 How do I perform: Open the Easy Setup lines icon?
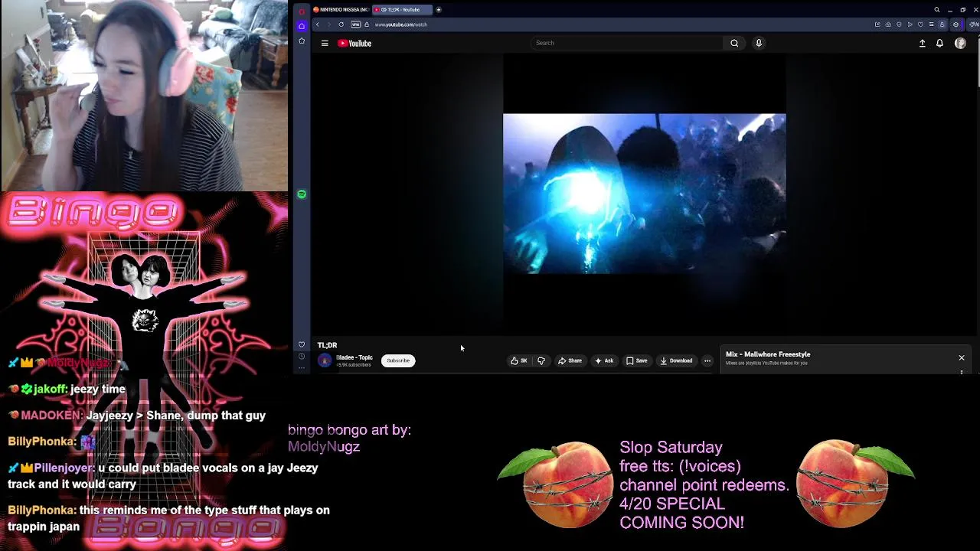(x=931, y=24)
